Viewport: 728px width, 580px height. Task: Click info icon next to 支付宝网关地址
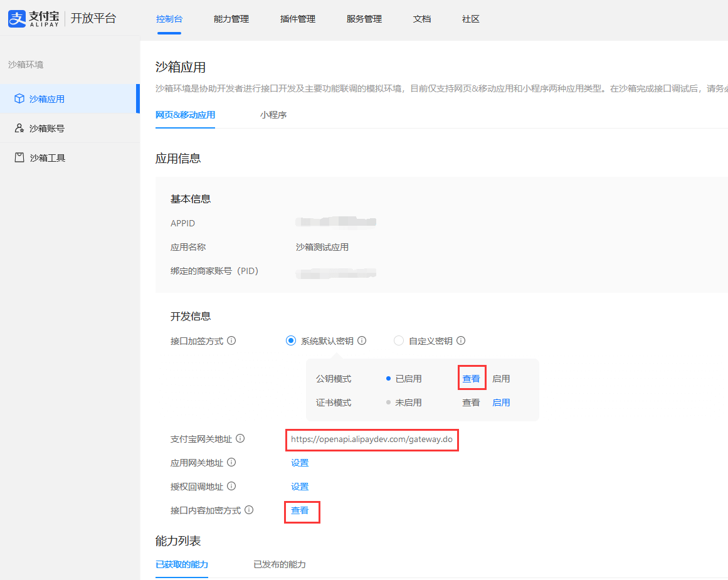pyautogui.click(x=240, y=438)
